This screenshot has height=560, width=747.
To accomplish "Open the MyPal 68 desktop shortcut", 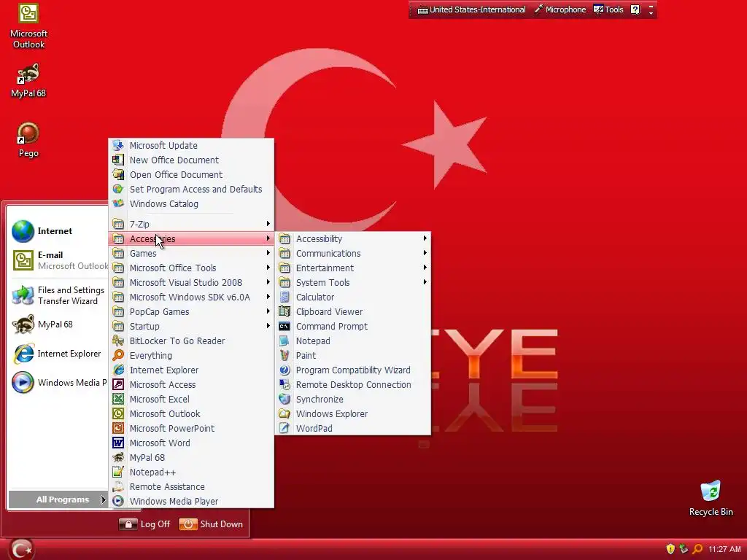I will coord(28,81).
